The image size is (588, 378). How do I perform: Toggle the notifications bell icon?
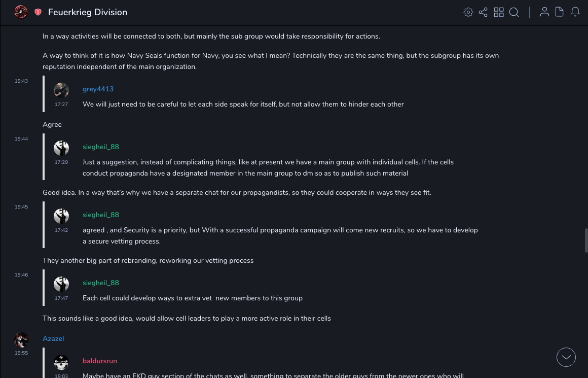575,12
